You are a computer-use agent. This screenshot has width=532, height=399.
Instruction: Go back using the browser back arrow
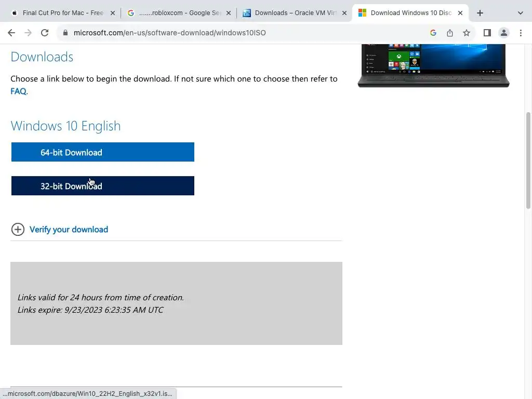click(x=11, y=33)
